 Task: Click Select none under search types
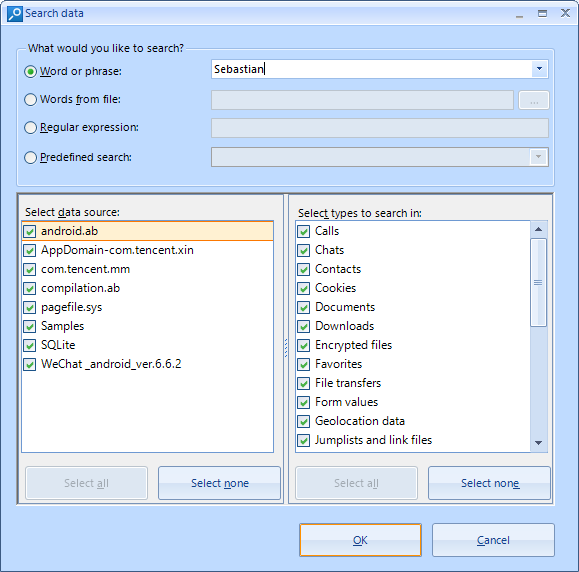490,483
